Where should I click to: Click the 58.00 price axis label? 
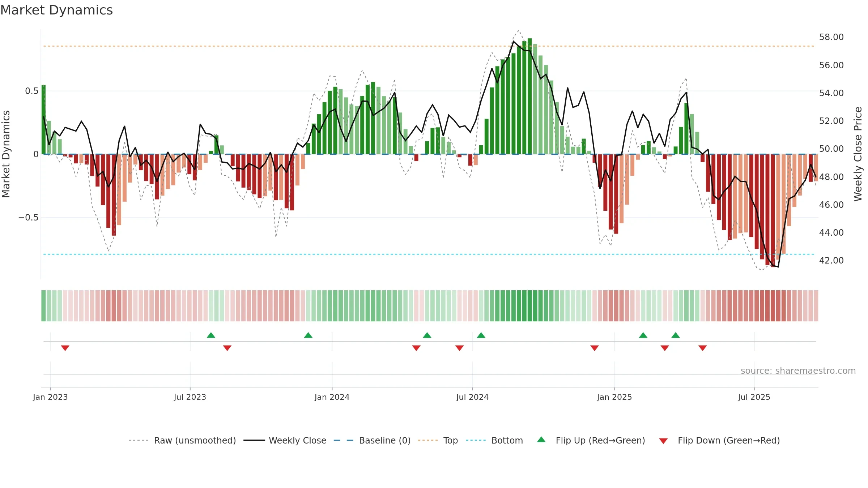click(x=831, y=37)
